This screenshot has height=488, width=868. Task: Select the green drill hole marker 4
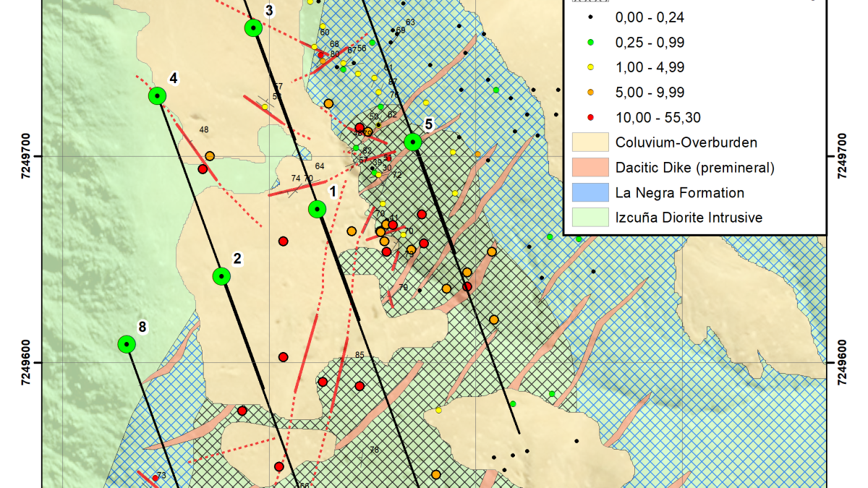click(x=157, y=95)
